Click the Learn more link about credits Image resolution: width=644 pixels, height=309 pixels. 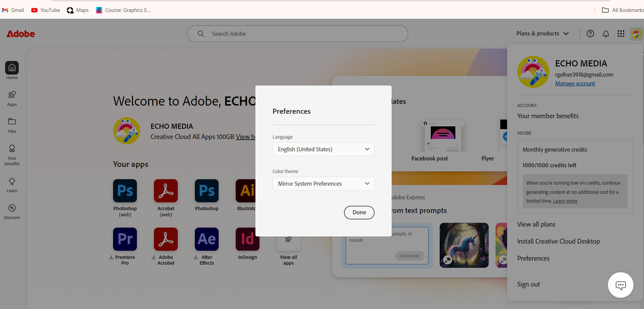pyautogui.click(x=565, y=201)
